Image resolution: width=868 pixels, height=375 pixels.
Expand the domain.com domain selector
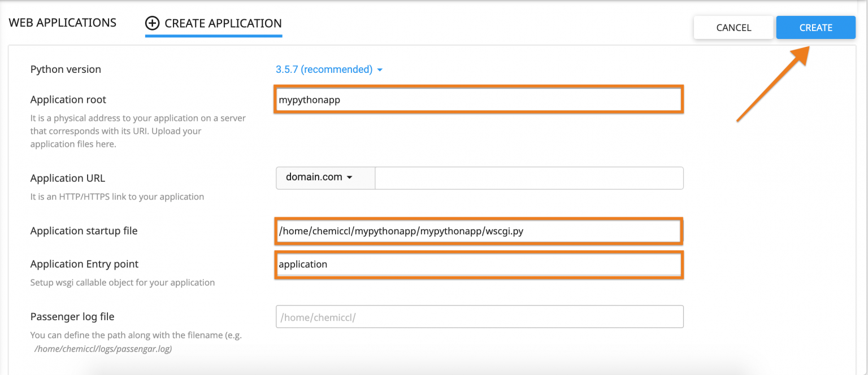point(325,177)
